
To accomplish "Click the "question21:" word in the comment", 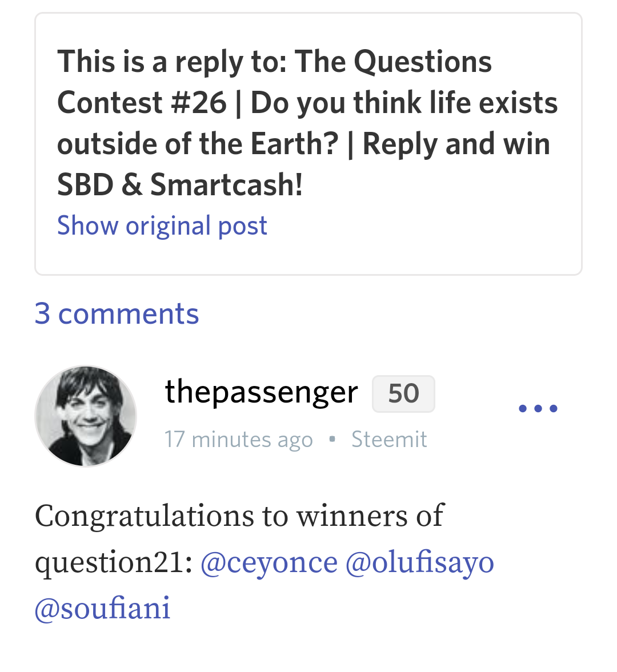I will pyautogui.click(x=114, y=562).
